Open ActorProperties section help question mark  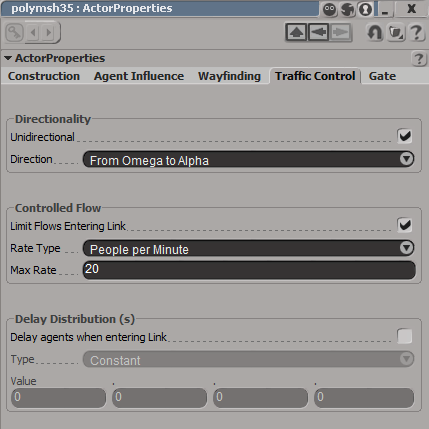pos(419,59)
